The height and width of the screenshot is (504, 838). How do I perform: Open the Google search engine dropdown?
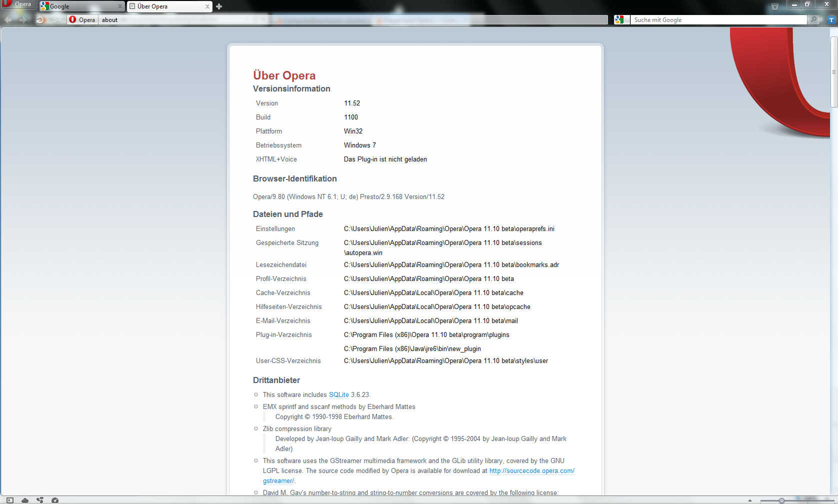point(622,20)
